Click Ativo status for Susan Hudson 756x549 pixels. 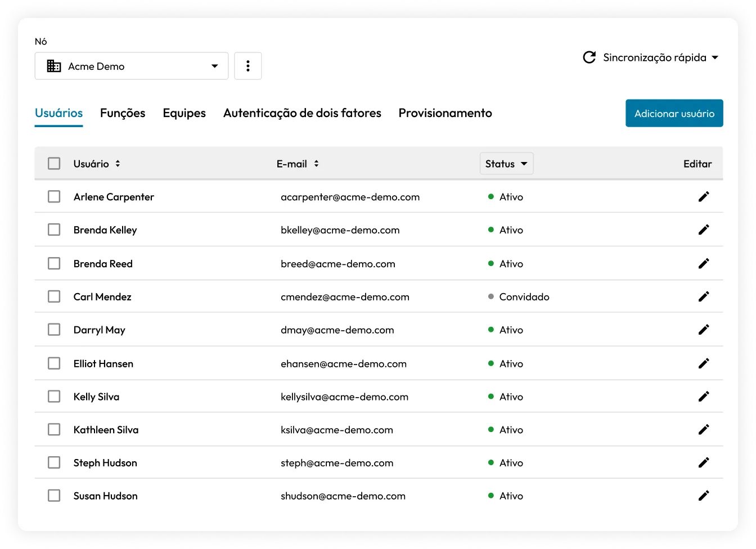point(506,496)
